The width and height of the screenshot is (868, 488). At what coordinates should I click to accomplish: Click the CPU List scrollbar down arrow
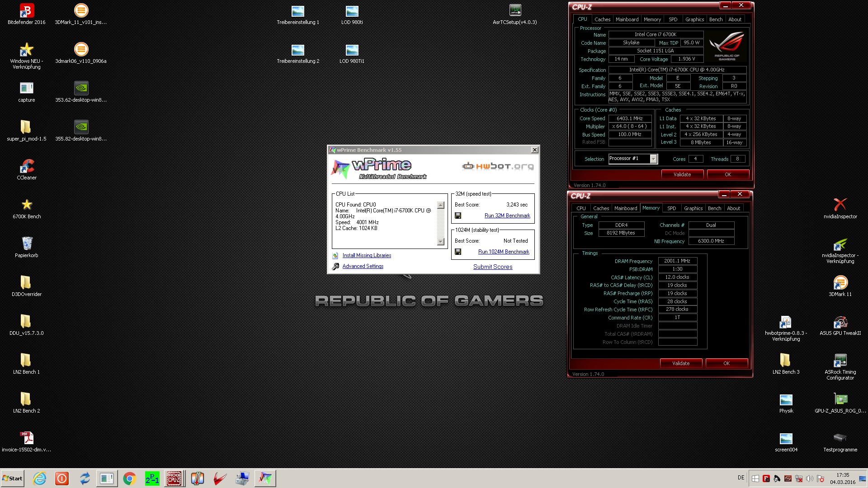click(441, 242)
